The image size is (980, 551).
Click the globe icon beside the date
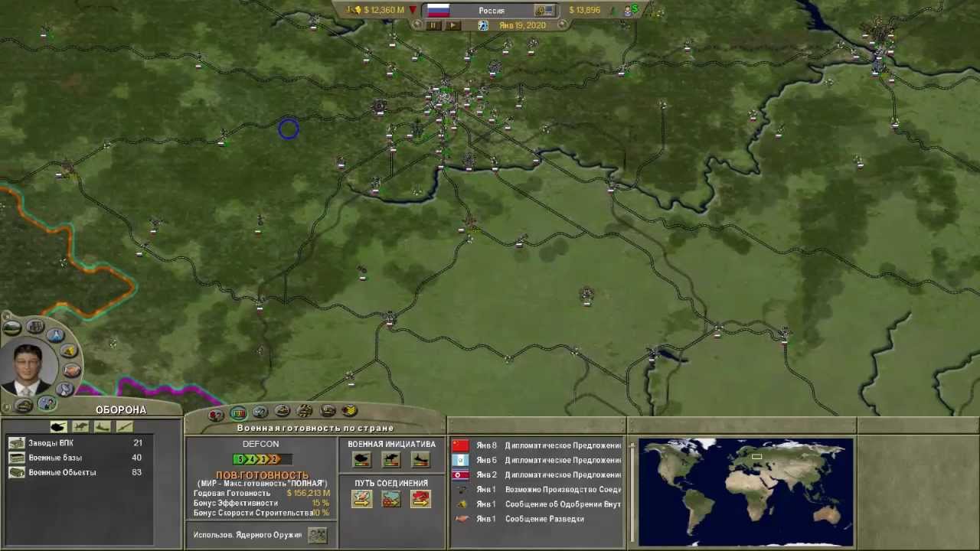[483, 25]
